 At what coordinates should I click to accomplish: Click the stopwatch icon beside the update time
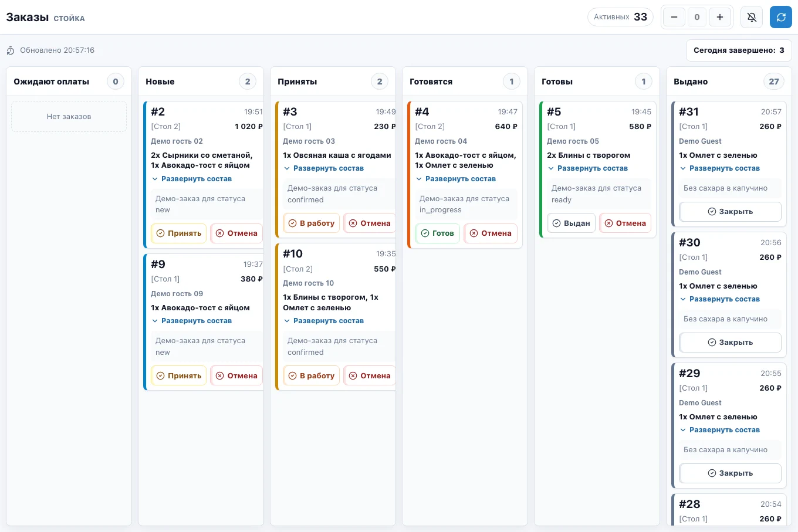pos(11,50)
